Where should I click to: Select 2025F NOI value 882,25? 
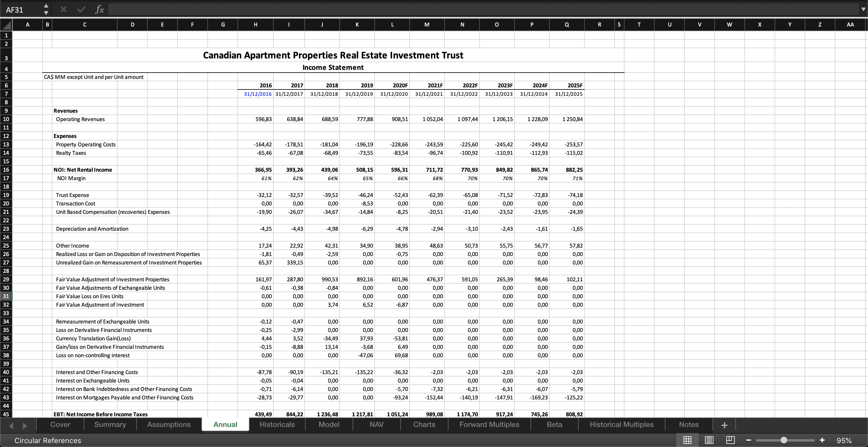[567, 170]
